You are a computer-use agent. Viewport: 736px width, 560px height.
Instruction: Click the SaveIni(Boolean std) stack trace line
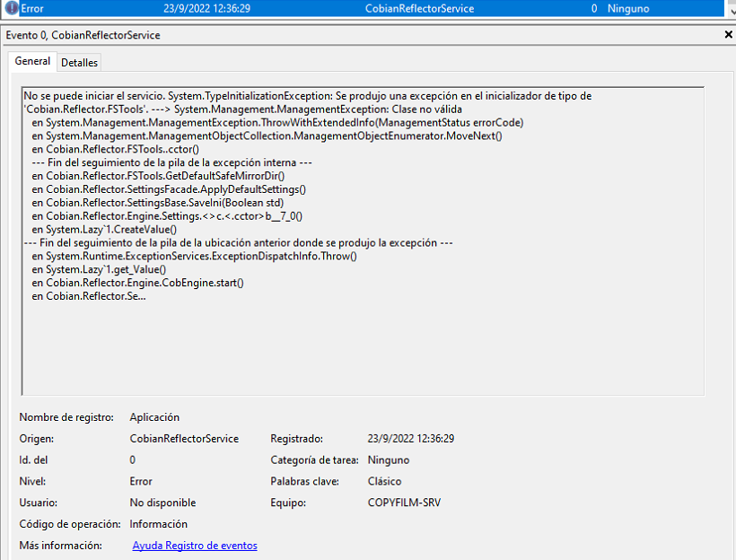(x=158, y=203)
